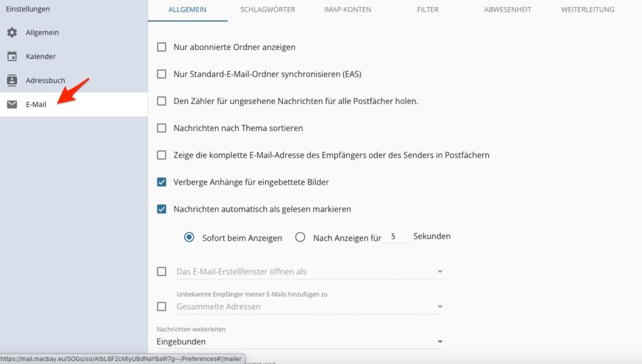This screenshot has width=642, height=364.
Task: Click the Adressbuch contacts icon
Action: tap(12, 80)
